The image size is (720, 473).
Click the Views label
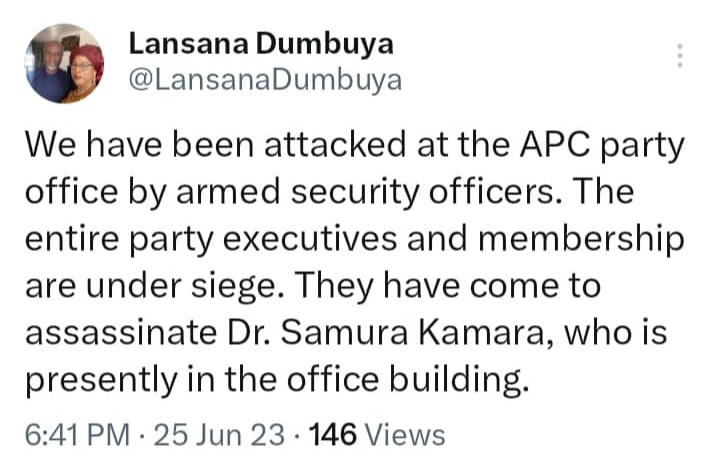pos(405,435)
